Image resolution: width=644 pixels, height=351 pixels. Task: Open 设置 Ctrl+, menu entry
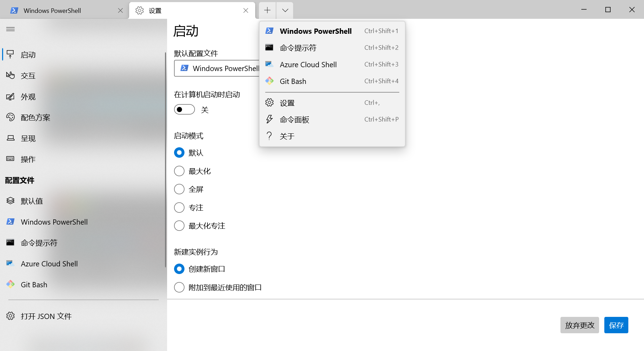point(332,103)
